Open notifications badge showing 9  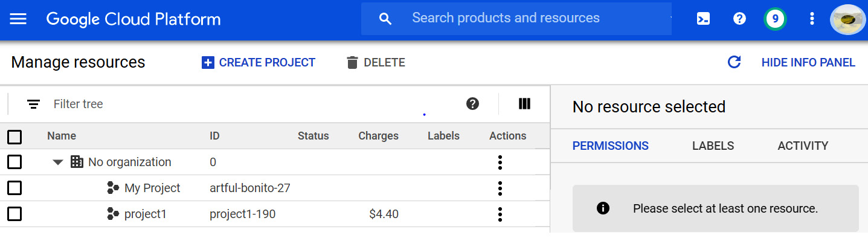pyautogui.click(x=775, y=19)
